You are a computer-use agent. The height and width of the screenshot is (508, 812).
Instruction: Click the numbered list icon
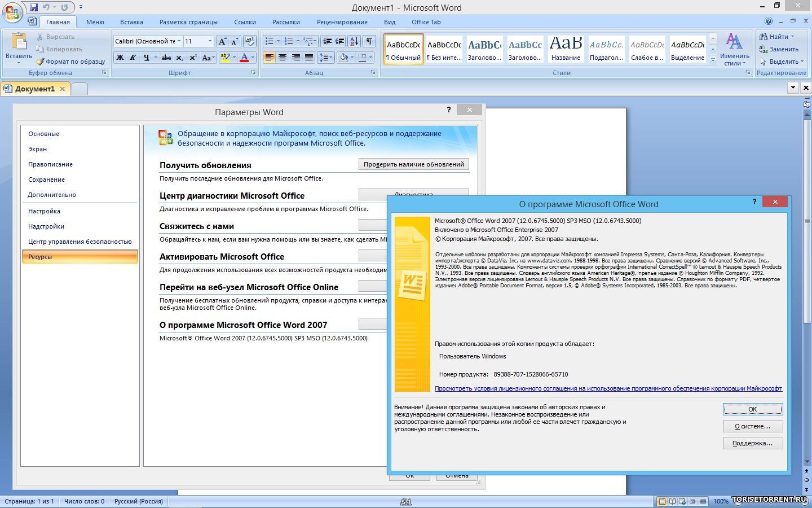pos(289,41)
